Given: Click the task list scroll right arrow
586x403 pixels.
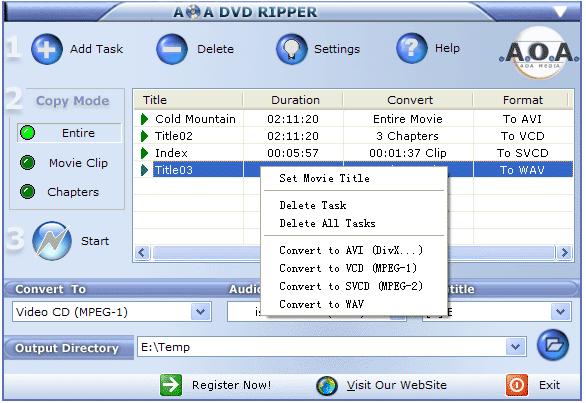Looking at the screenshot, I should [x=564, y=253].
